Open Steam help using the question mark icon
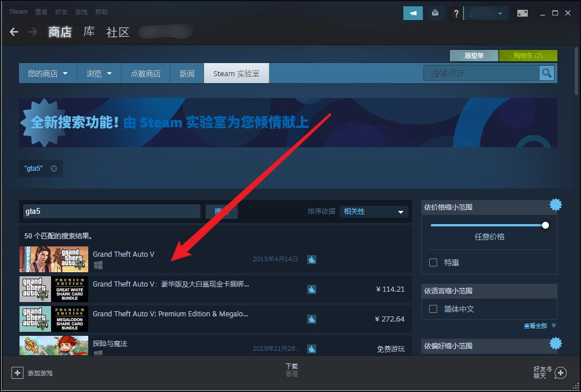Viewport: 581px width, 392px height. 456,13
